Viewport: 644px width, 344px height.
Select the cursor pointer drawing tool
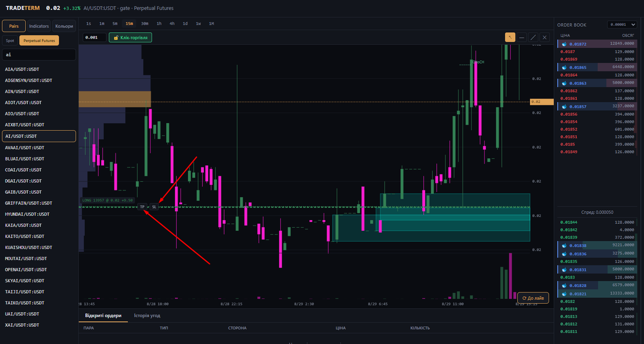coord(509,37)
